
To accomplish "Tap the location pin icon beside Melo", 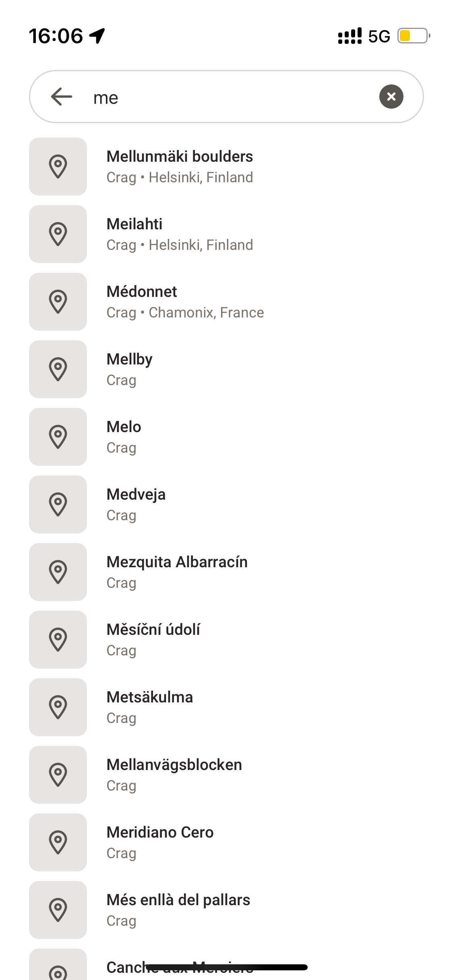I will [58, 437].
